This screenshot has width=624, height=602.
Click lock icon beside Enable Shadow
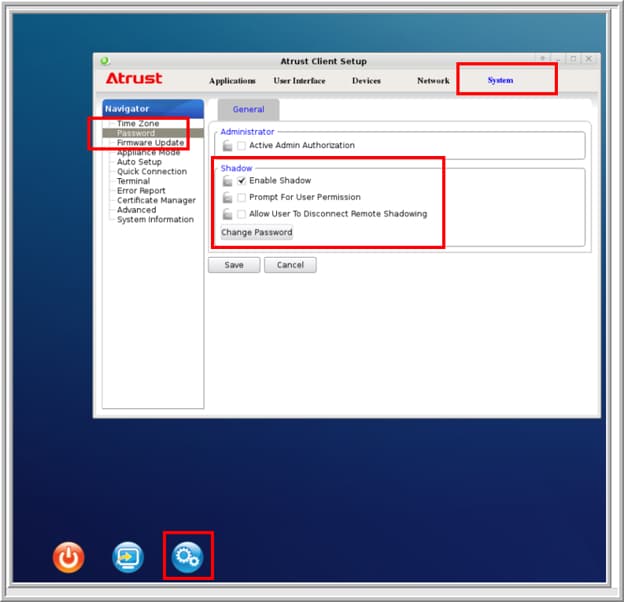(x=227, y=181)
